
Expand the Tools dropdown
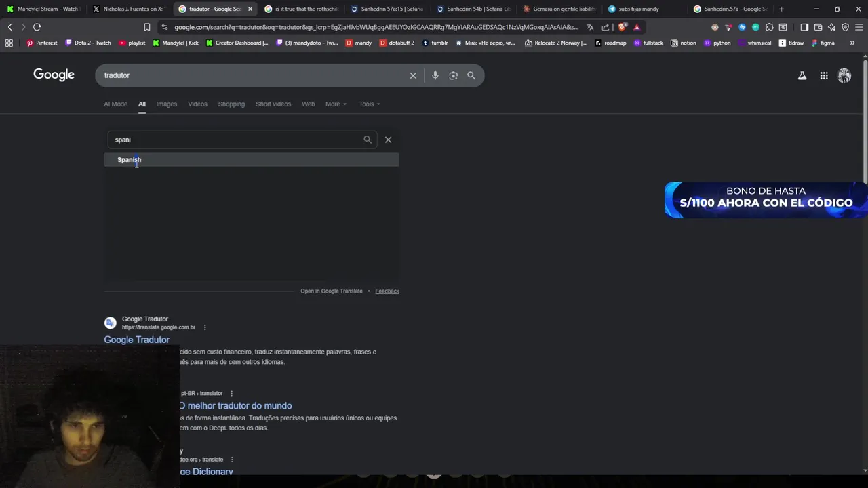click(370, 104)
